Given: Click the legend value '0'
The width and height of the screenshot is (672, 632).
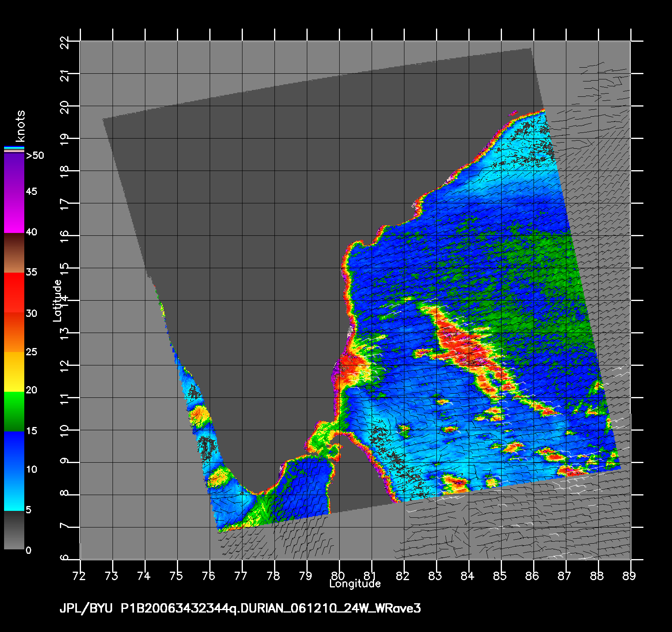Looking at the screenshot, I should click(x=28, y=551).
